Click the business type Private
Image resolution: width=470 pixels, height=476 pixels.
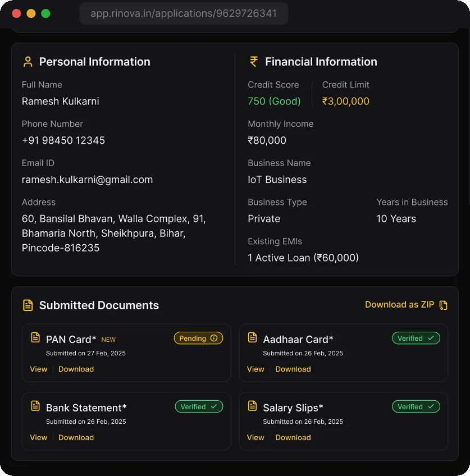pos(264,218)
